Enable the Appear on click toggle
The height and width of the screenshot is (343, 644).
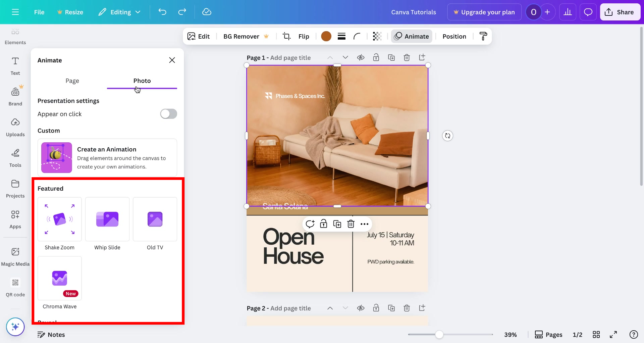168,114
